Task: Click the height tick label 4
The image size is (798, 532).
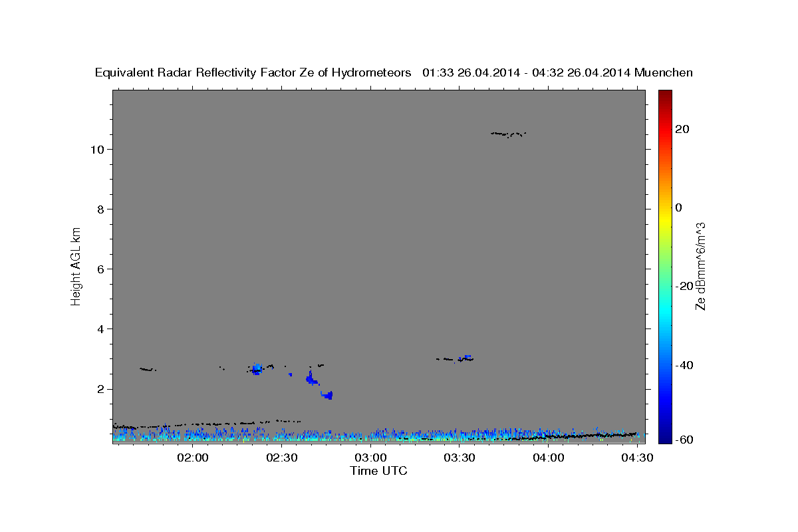Action: click(x=102, y=329)
